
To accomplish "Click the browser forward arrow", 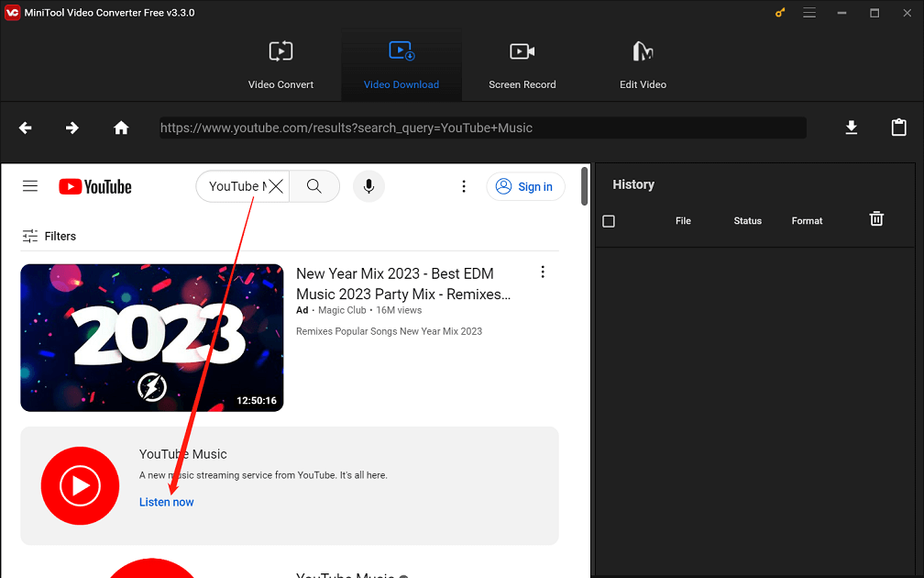I will (x=71, y=128).
